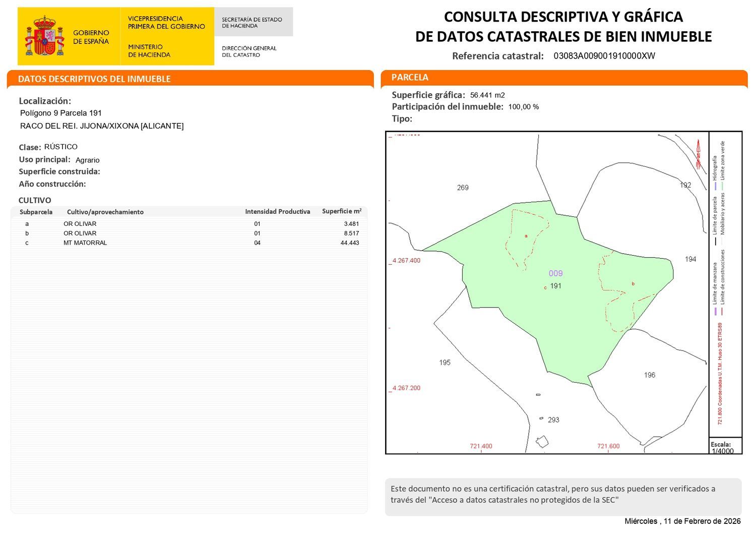Click the "DATOS DESCRIPTIVOS DEL INMUEBLE" header

tap(94, 79)
